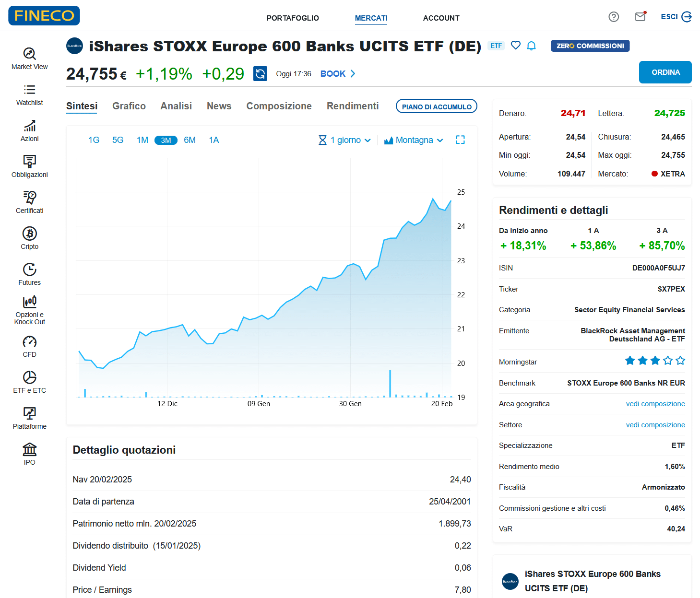Open the help question-mark icon
The image size is (700, 598).
pos(614,17)
